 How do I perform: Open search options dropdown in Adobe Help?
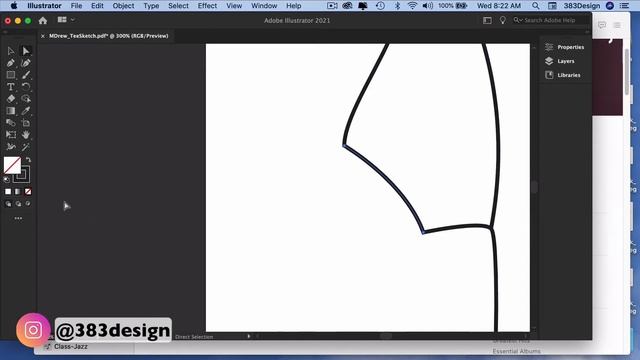pyautogui.click(x=518, y=20)
